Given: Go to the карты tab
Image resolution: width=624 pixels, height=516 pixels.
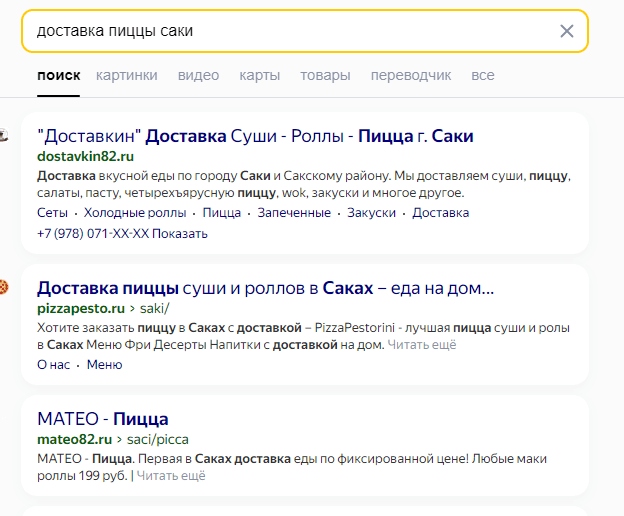Looking at the screenshot, I should [259, 75].
